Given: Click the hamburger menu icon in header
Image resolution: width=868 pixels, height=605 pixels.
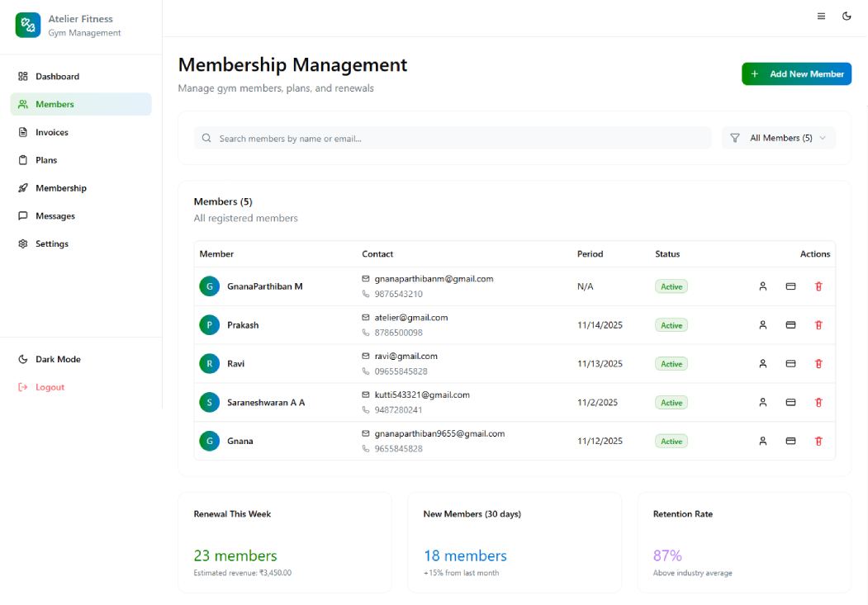Looking at the screenshot, I should (x=821, y=16).
